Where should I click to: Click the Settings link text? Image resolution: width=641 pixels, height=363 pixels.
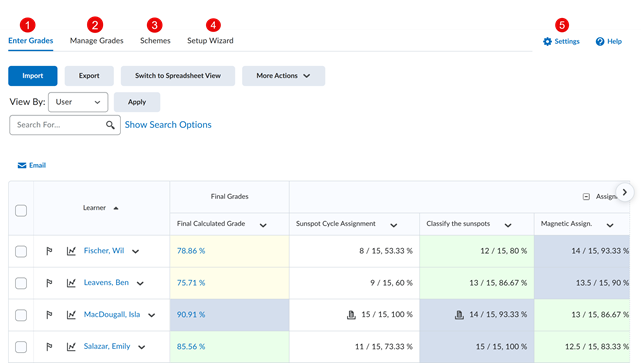click(567, 41)
